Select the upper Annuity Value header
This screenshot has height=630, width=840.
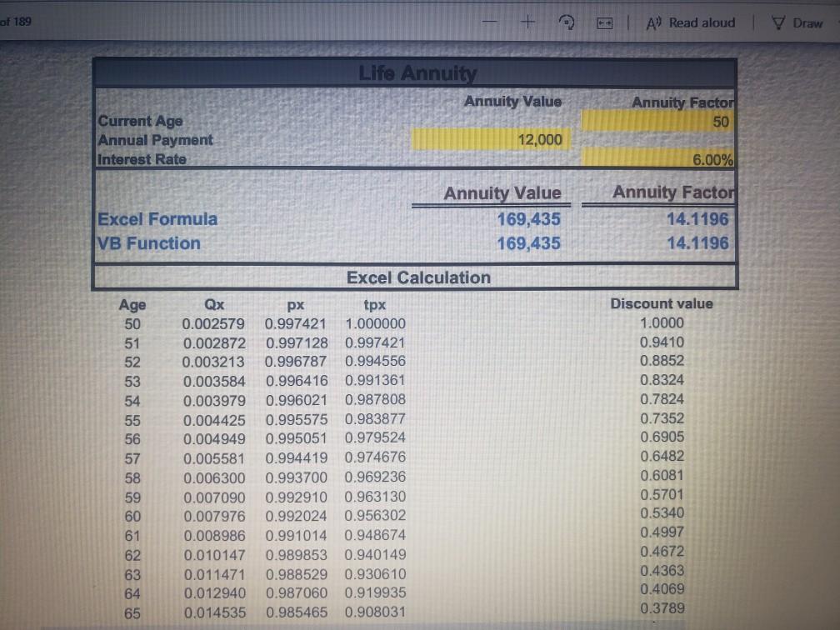coord(512,102)
